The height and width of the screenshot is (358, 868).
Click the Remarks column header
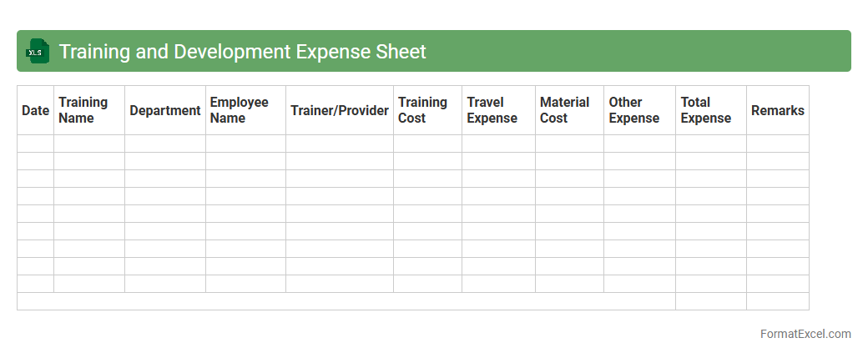(777, 110)
